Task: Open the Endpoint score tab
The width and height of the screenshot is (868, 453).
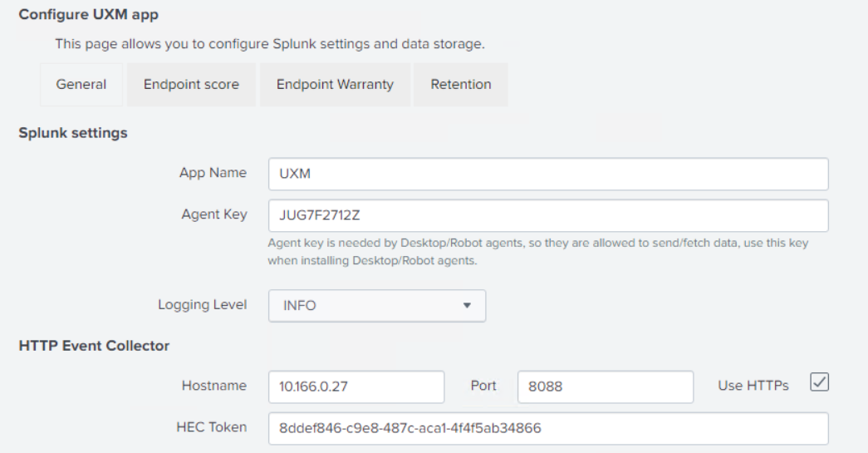Action: (191, 84)
